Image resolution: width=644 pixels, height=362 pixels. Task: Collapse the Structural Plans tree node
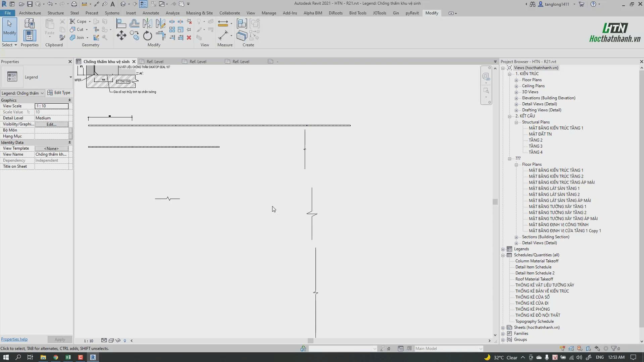click(516, 122)
